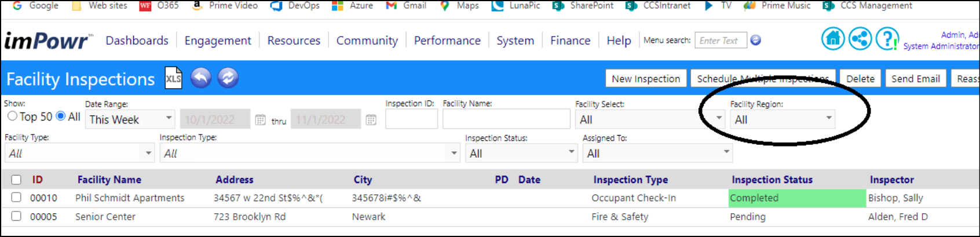
Task: Open the Azure bookmark
Action: 353,6
